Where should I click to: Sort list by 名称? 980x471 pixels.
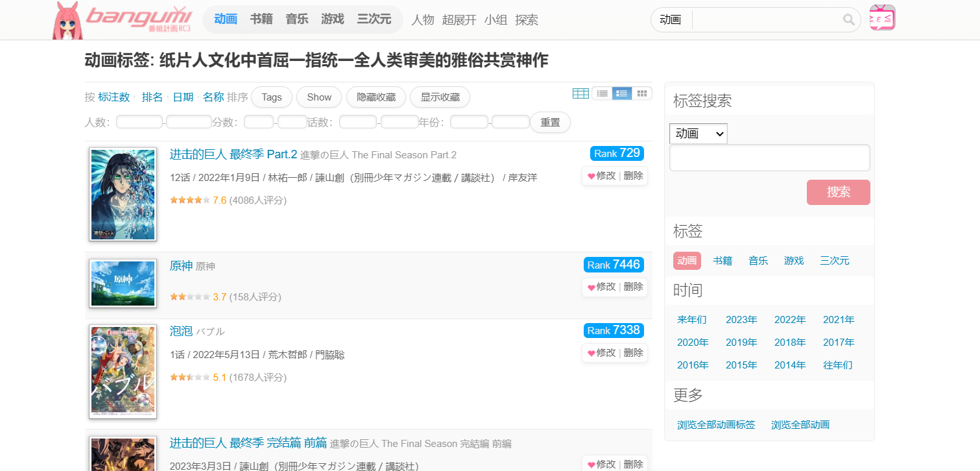[213, 97]
